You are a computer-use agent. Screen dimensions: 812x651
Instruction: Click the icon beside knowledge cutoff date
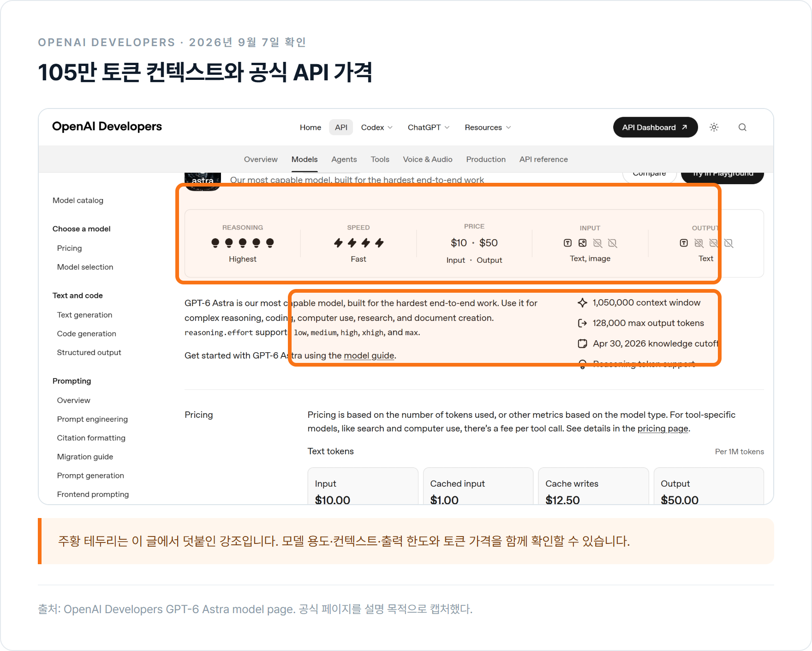click(x=583, y=344)
